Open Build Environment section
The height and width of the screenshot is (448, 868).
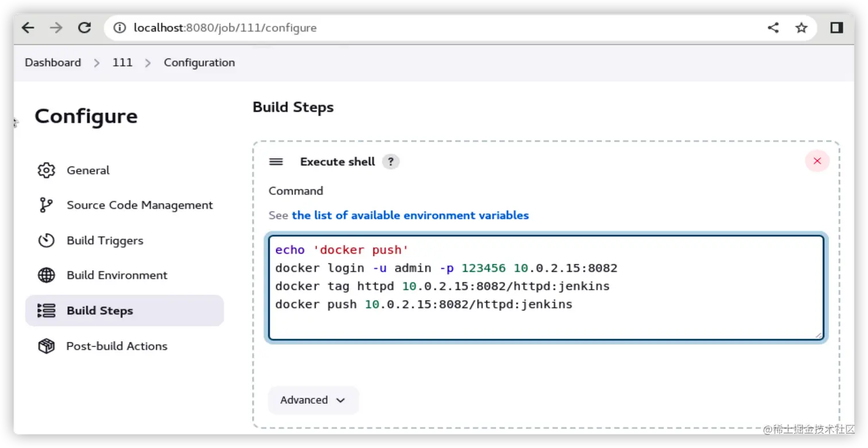(x=117, y=275)
